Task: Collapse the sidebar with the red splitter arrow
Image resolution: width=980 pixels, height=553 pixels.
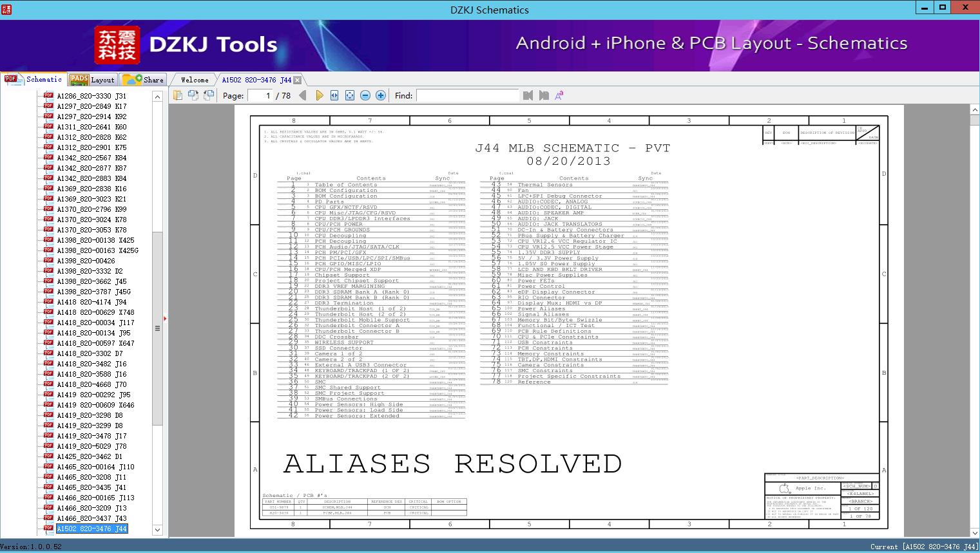Action: tap(166, 318)
